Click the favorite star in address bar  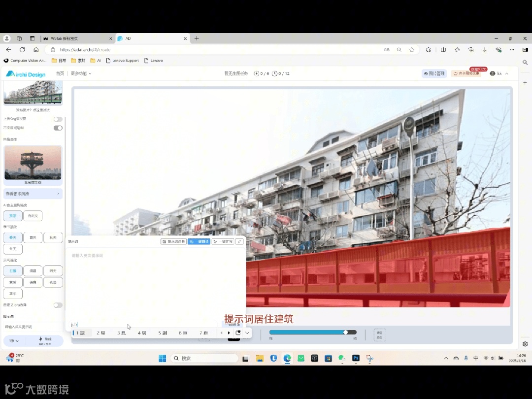[411, 50]
